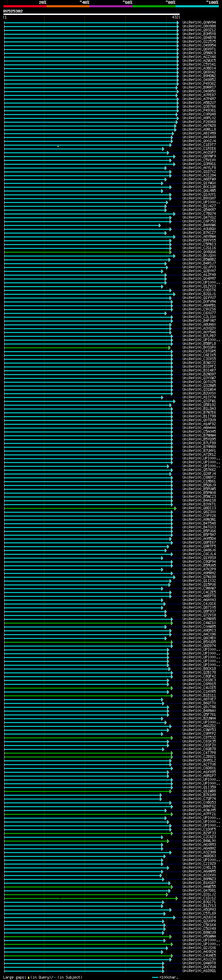Image resolution: width=222 pixels, height=980 pixels.
Task: Select the UniRef100_A7PE87 label
Action: (x=199, y=95)
